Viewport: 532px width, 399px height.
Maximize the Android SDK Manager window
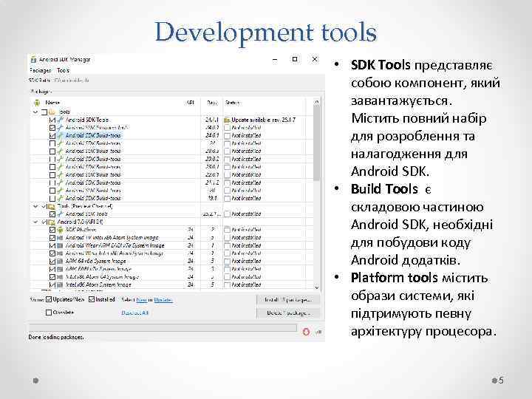pyautogui.click(x=295, y=59)
